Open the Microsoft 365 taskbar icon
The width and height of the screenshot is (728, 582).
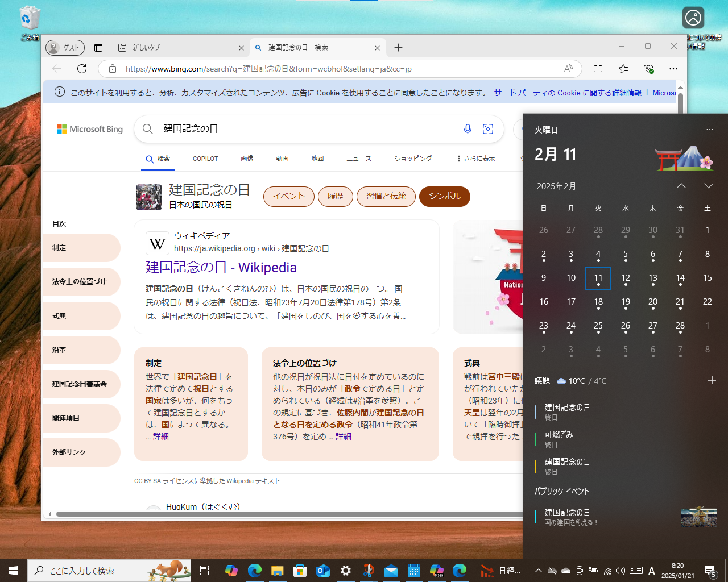(437, 570)
